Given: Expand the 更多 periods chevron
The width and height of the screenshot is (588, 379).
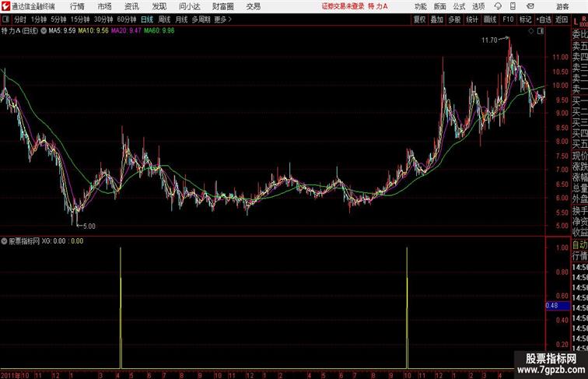Looking at the screenshot, I should (x=223, y=19).
